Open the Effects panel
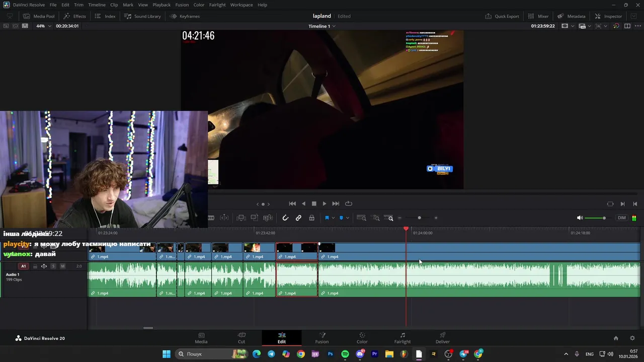The width and height of the screenshot is (644, 362). coord(74,16)
